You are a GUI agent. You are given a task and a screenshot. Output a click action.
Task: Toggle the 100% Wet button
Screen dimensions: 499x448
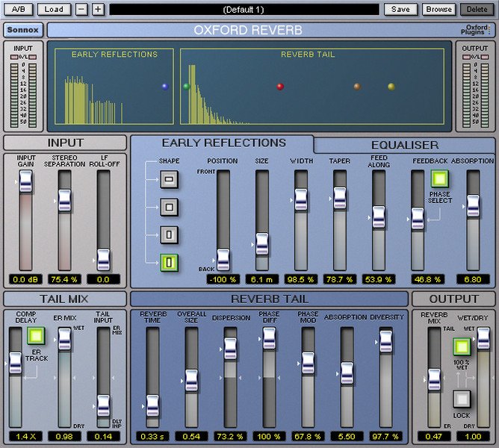(x=461, y=346)
